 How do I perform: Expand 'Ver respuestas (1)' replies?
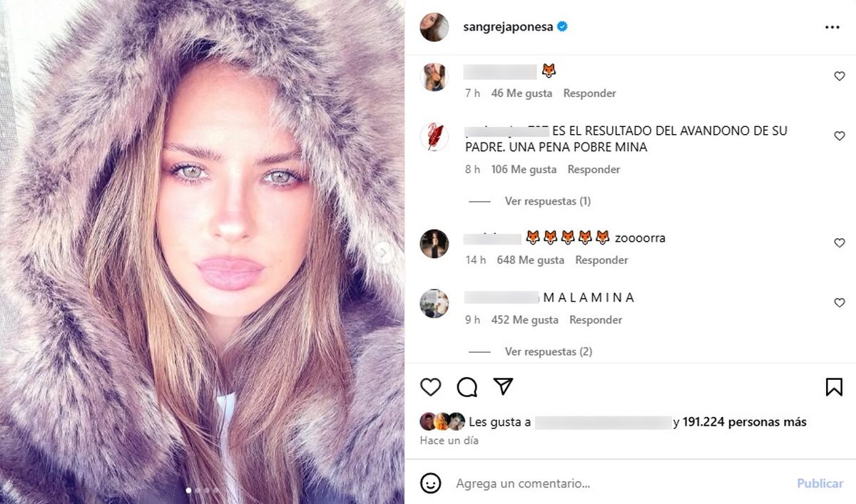pos(548,201)
